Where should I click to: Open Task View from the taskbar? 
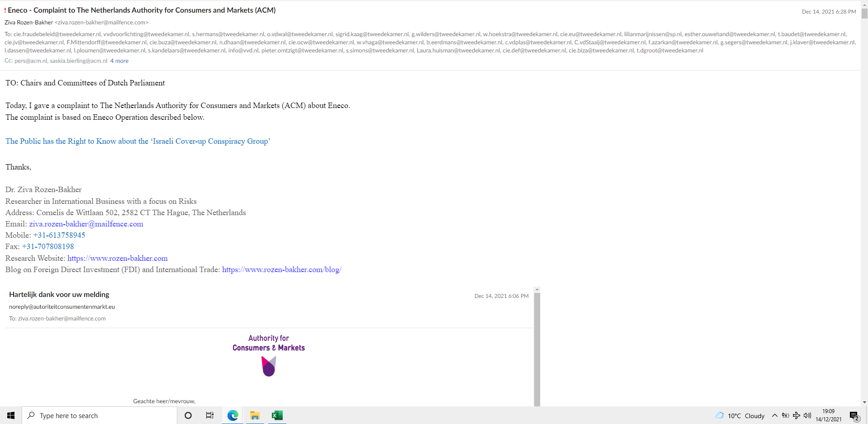[210, 415]
